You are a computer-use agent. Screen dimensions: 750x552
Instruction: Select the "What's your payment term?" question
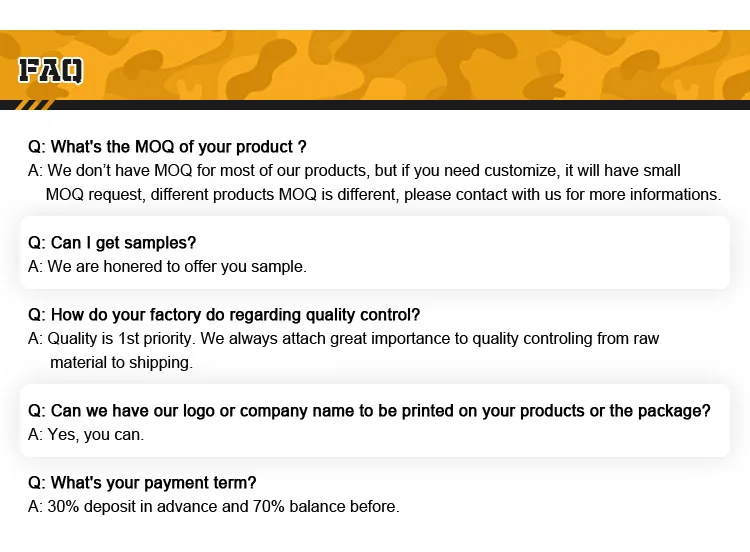[x=142, y=482]
